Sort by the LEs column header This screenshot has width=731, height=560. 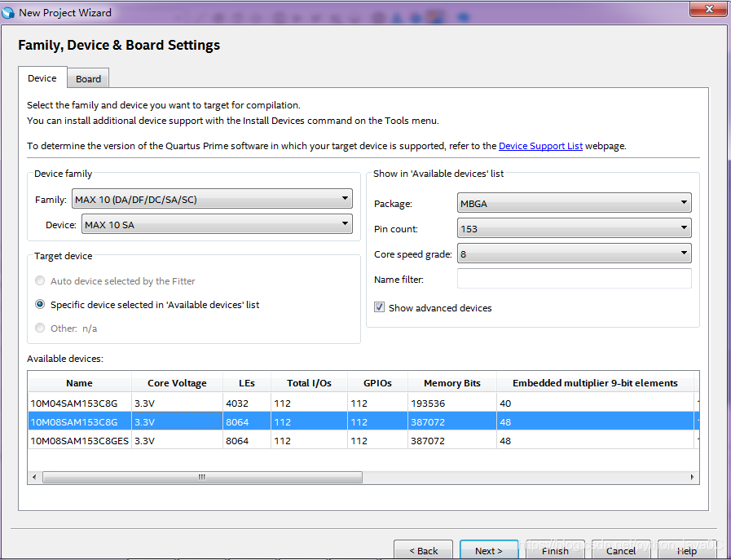pyautogui.click(x=247, y=383)
